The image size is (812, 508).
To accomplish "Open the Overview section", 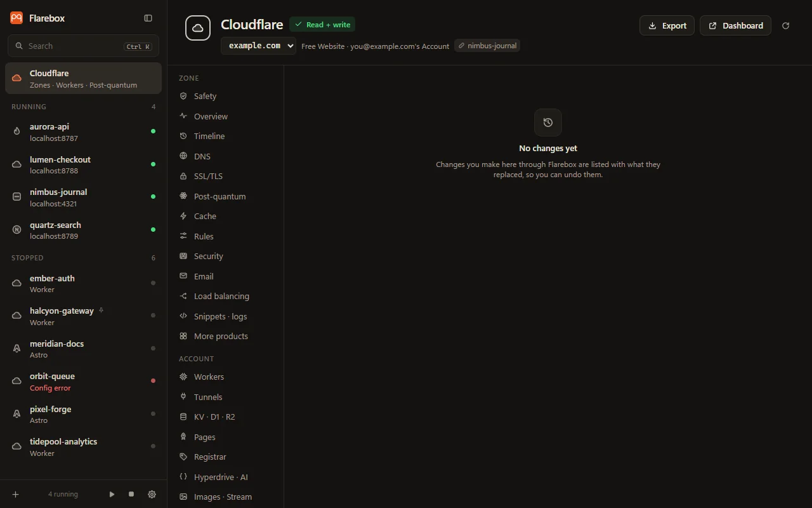I will click(225, 116).
